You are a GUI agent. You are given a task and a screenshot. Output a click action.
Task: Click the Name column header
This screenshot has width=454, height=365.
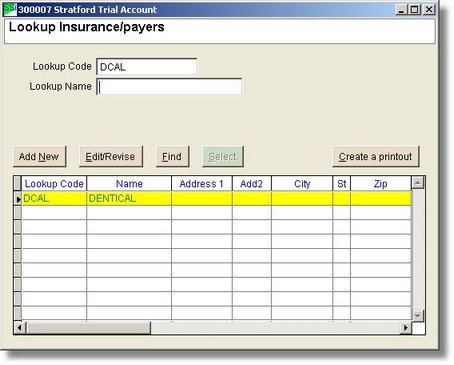point(129,184)
